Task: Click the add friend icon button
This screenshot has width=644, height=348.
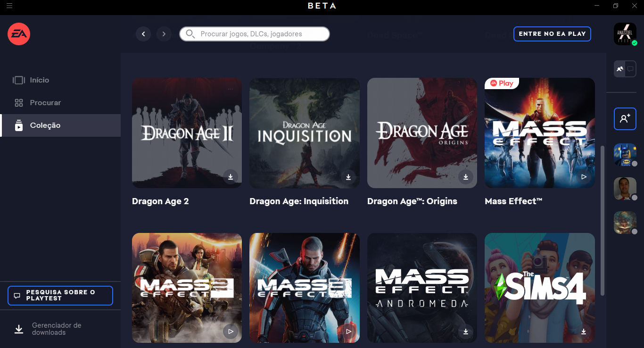Action: [x=625, y=119]
